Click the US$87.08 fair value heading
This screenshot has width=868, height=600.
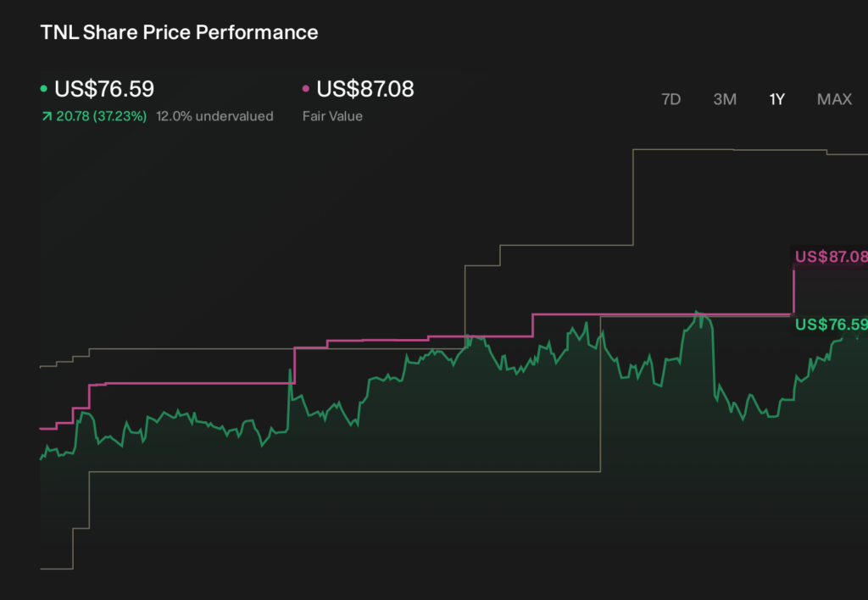[x=365, y=89]
